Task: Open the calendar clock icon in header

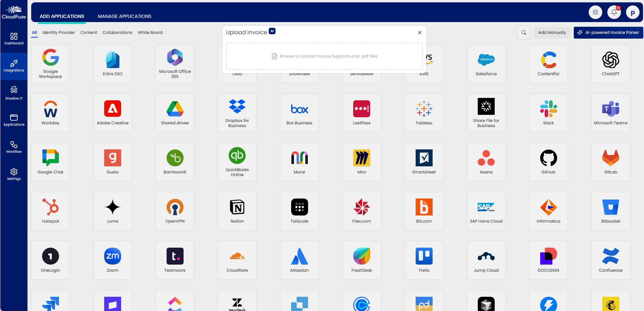Action: point(595,13)
